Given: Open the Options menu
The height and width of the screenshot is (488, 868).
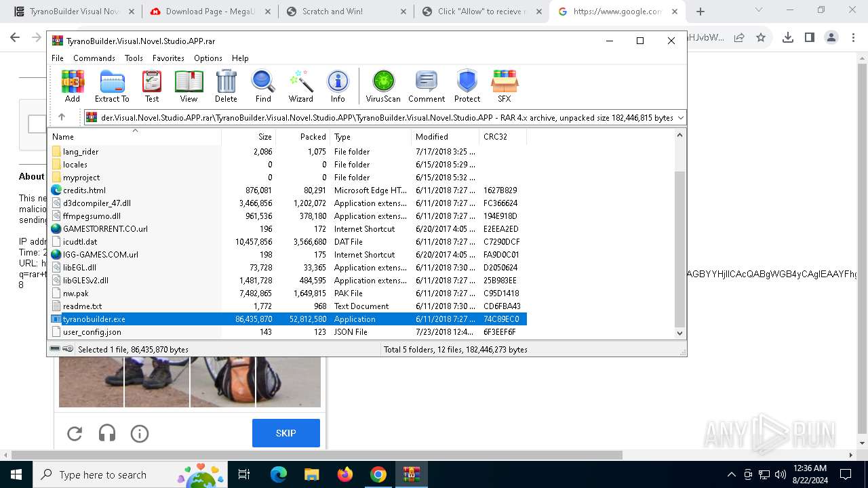Looking at the screenshot, I should pos(208,58).
